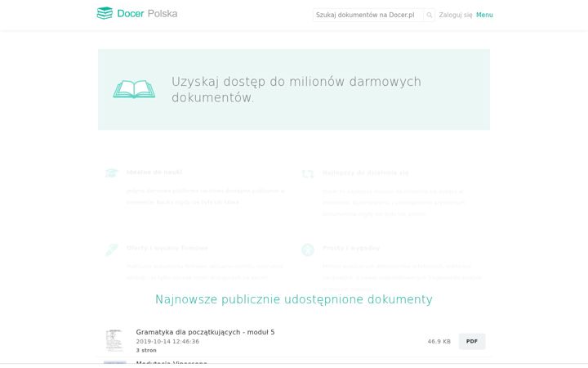This screenshot has width=588, height=368.
Task: Click the PDF button for Gramatyka document
Action: click(472, 341)
